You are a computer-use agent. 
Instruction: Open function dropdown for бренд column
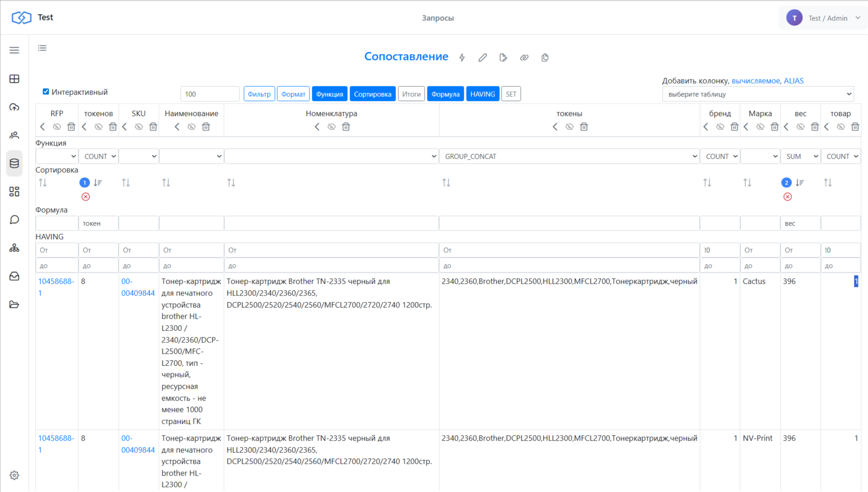tap(720, 156)
